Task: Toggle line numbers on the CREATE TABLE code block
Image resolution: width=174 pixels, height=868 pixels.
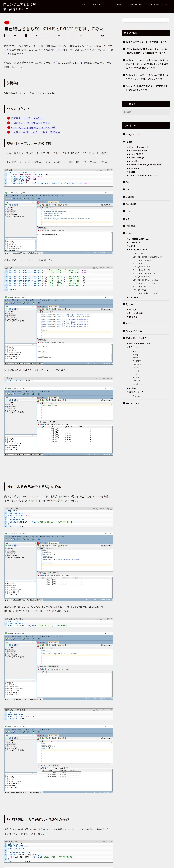Action: [x=94, y=170]
